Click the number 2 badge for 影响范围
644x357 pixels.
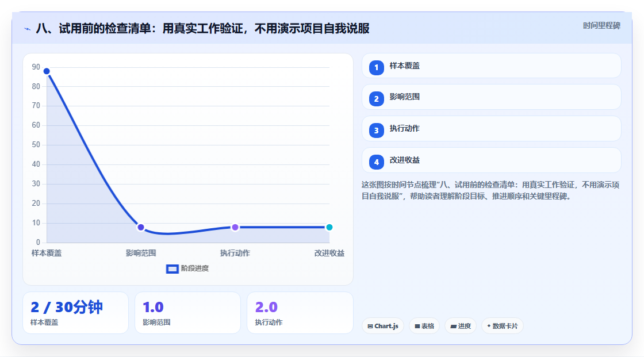point(376,99)
